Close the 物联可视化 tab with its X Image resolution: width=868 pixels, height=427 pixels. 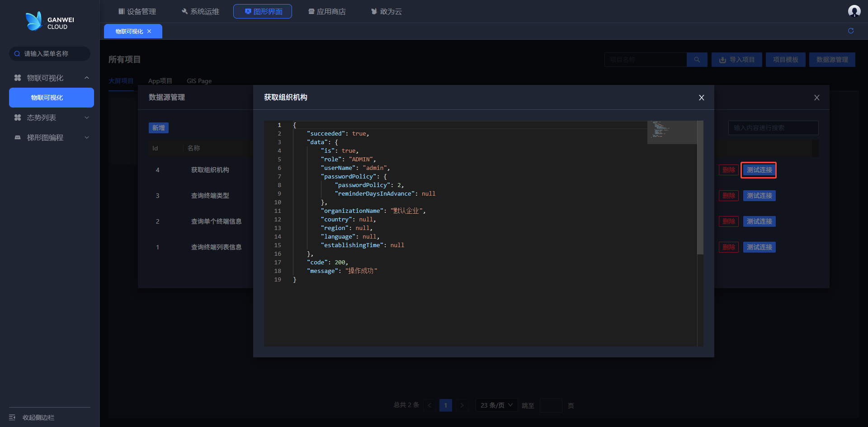point(149,31)
